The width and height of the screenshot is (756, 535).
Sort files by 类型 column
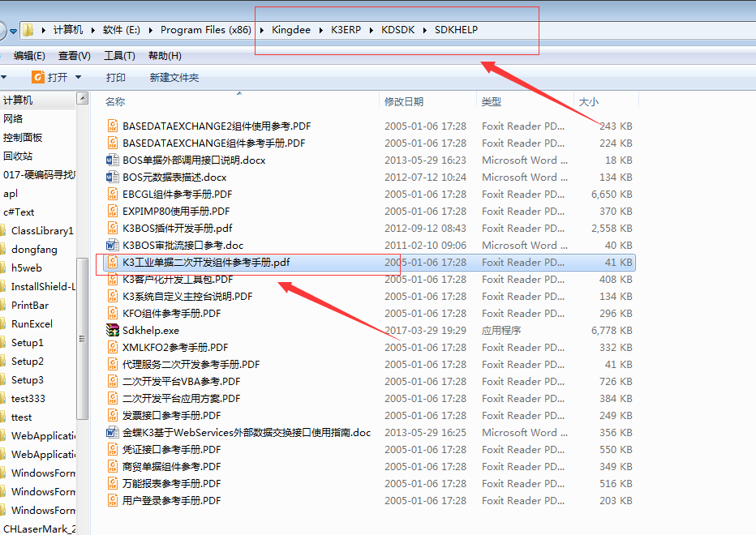(x=492, y=101)
